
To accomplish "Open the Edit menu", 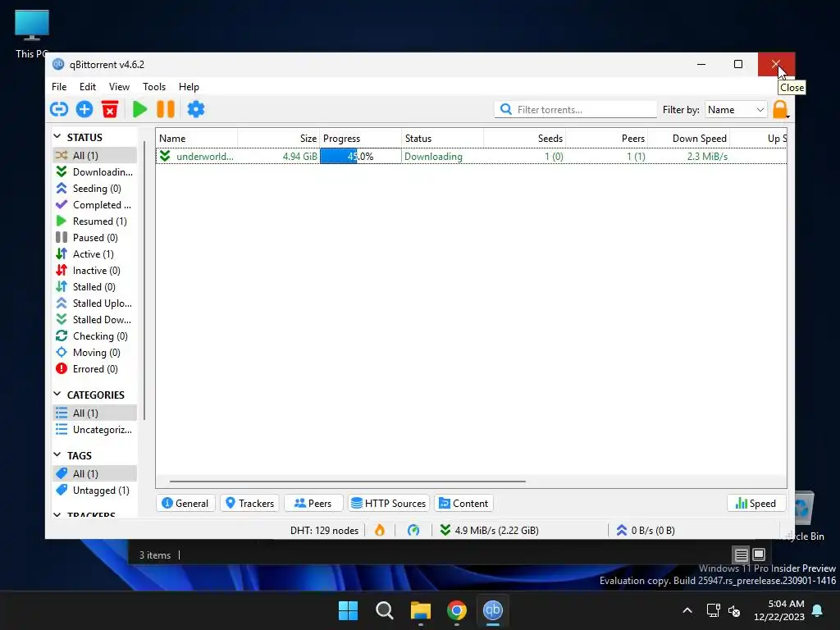I will 87,87.
